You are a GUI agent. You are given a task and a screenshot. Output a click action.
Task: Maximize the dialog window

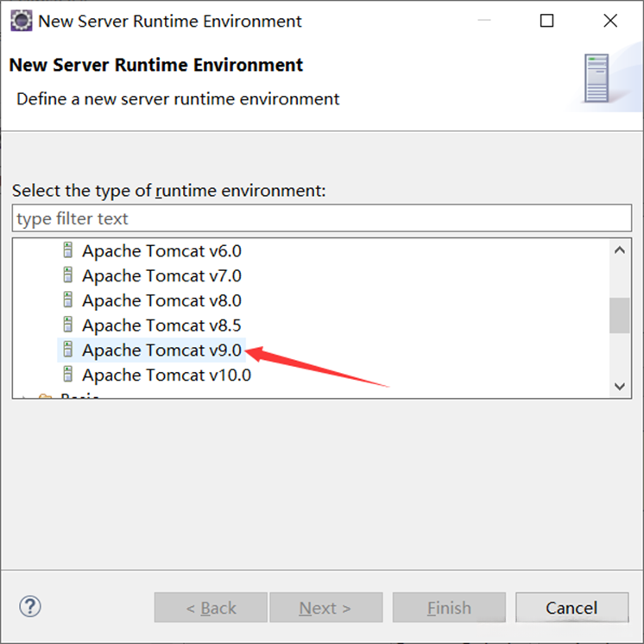tap(546, 21)
